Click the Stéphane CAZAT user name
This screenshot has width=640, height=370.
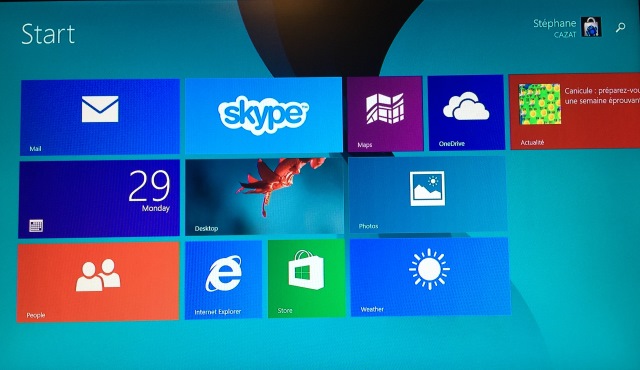pyautogui.click(x=554, y=28)
